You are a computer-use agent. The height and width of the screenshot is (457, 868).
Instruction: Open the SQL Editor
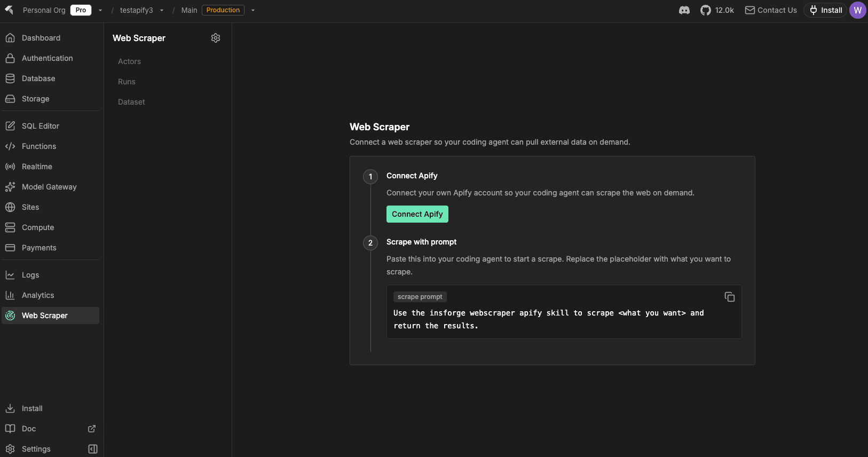51,126
